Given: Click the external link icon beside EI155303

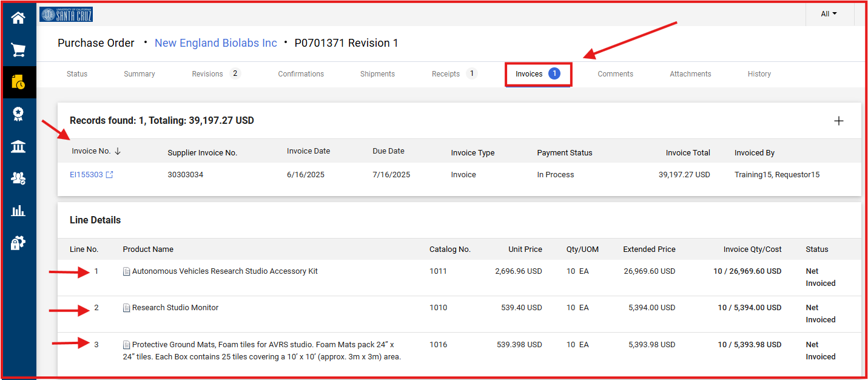Looking at the screenshot, I should 109,175.
